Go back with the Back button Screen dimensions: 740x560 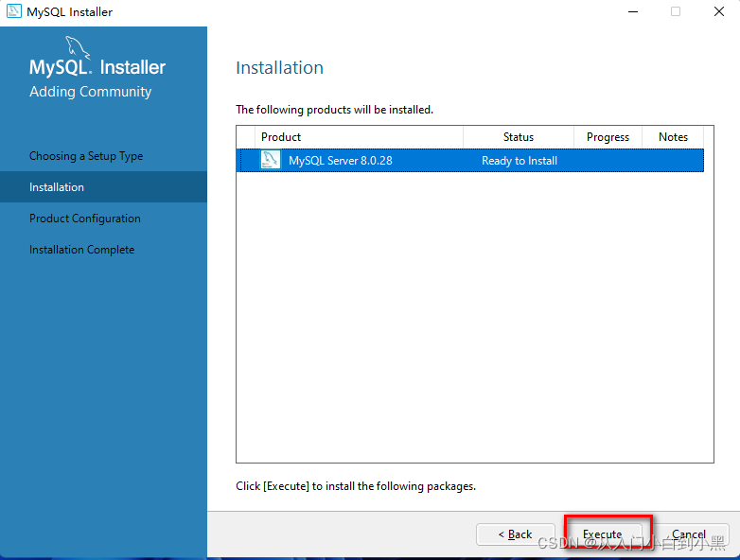click(515, 534)
